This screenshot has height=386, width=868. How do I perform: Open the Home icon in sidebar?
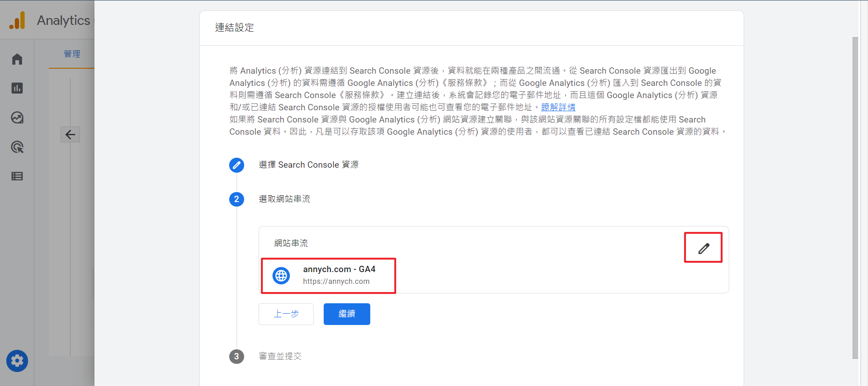click(x=17, y=59)
